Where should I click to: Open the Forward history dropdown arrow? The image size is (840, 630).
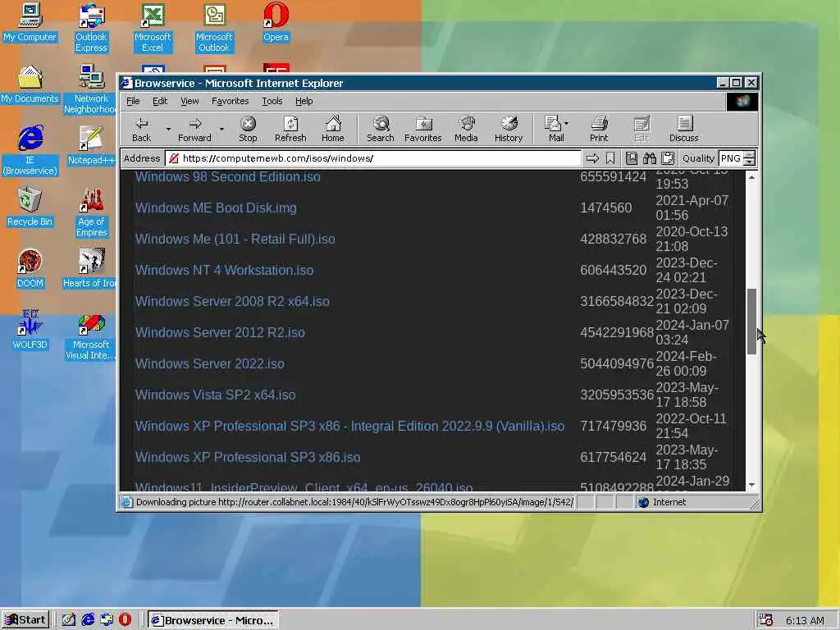[221, 129]
